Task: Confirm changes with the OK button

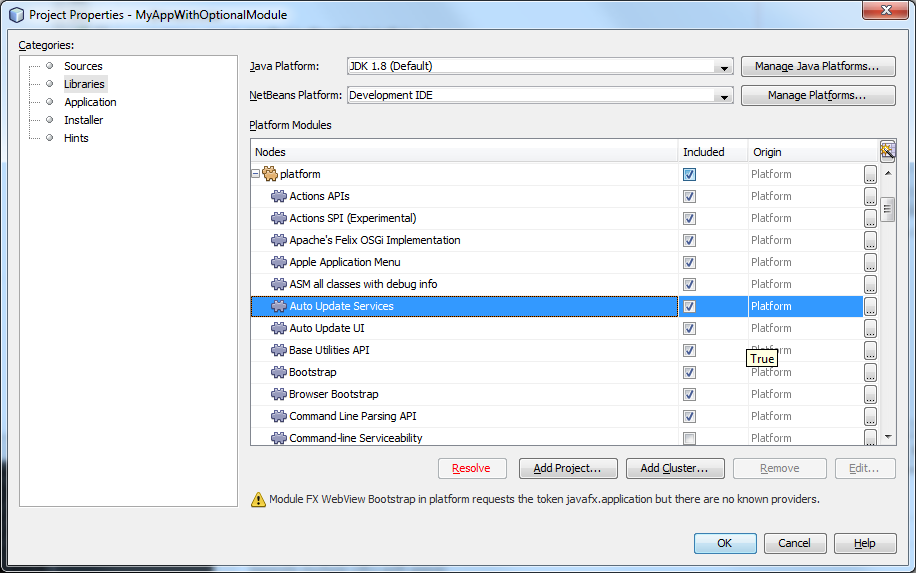Action: point(725,543)
